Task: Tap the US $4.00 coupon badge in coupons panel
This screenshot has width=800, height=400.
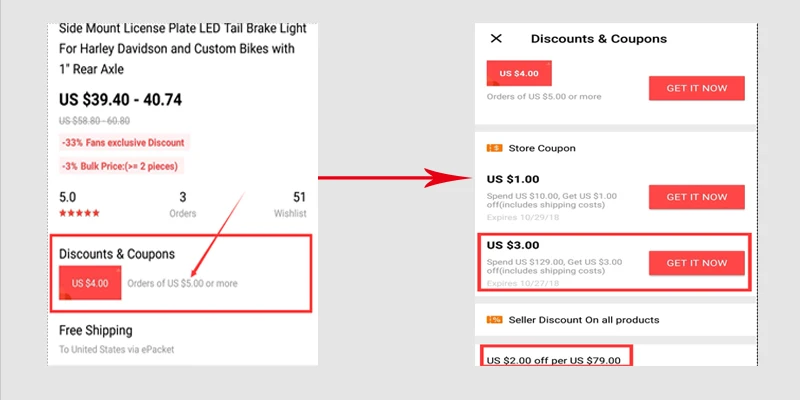Action: pos(519,74)
